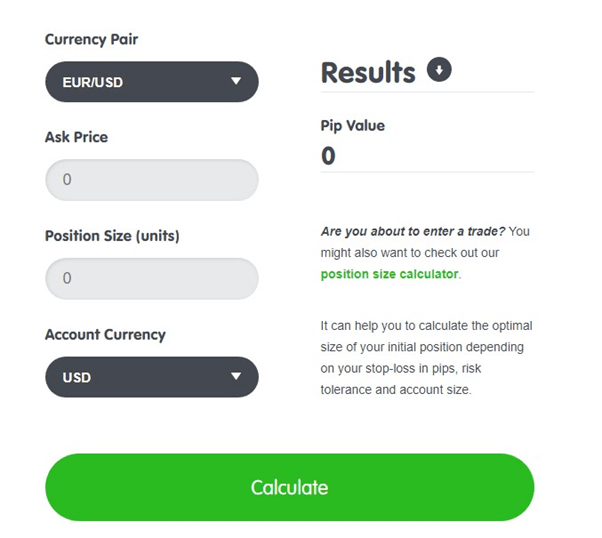Click the 'Are you about to enter a trade?' text
The width and height of the screenshot is (602, 538).
pos(413,231)
